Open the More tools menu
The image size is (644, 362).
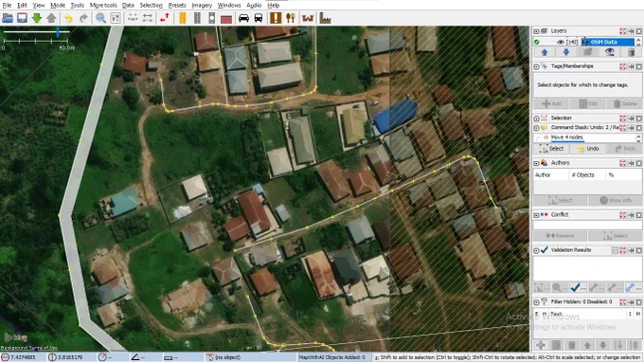tap(103, 6)
